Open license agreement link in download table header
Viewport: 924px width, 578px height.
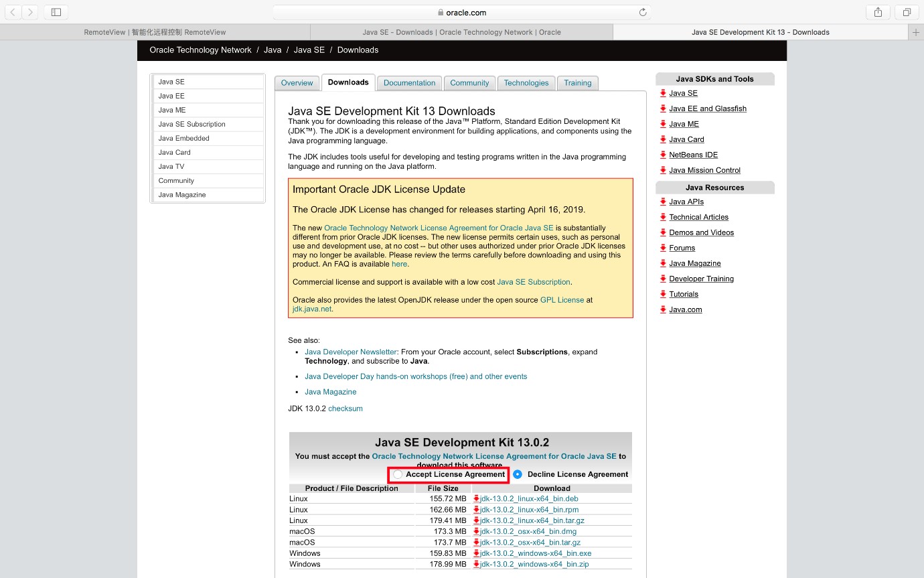point(494,456)
